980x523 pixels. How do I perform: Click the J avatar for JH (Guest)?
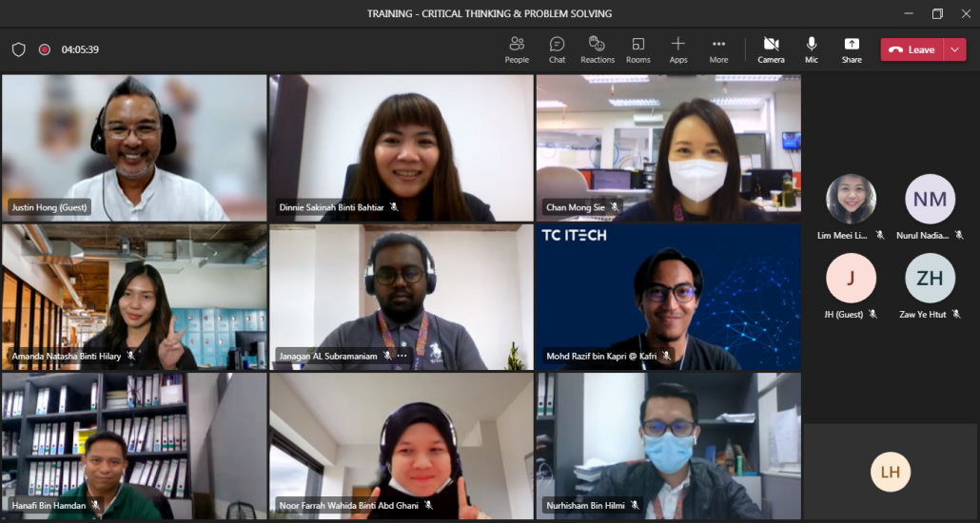[x=851, y=278]
